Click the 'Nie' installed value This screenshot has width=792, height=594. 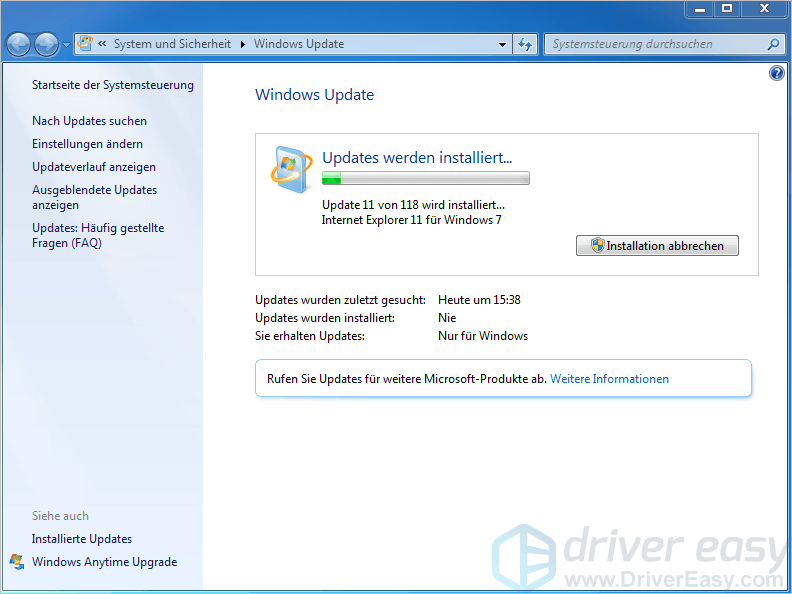coord(447,318)
